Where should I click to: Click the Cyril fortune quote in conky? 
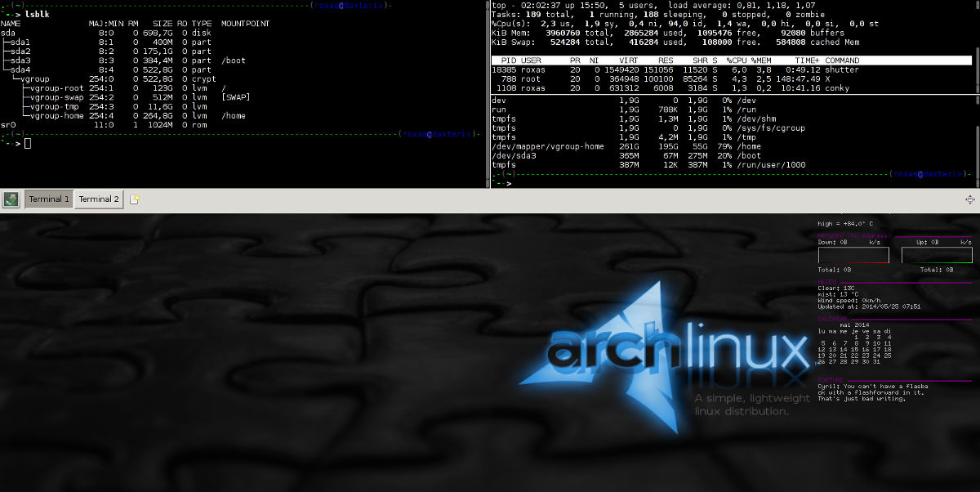pyautogui.click(x=873, y=391)
